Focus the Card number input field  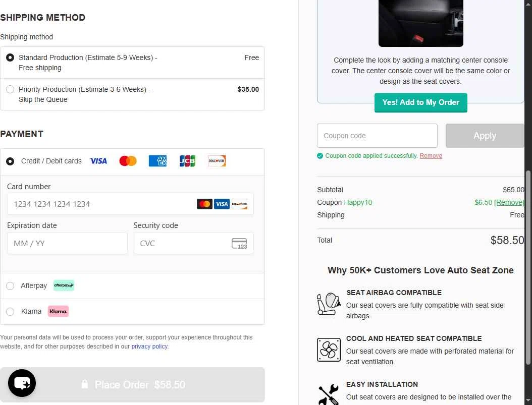point(130,204)
